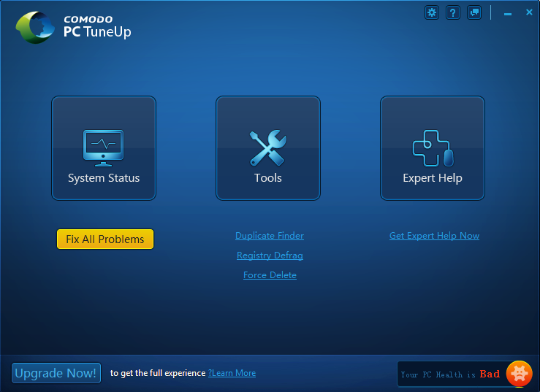540x392 pixels.
Task: Open the feedback chat bubbles icon
Action: [x=474, y=12]
